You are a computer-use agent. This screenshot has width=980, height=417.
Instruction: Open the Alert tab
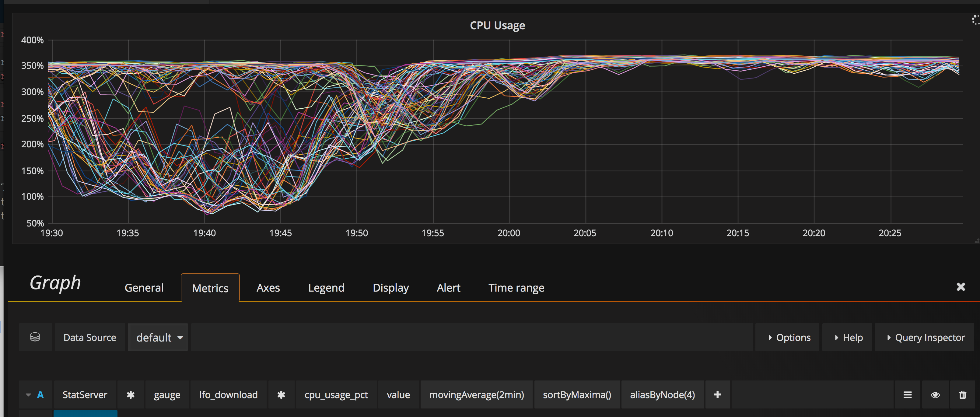(448, 288)
